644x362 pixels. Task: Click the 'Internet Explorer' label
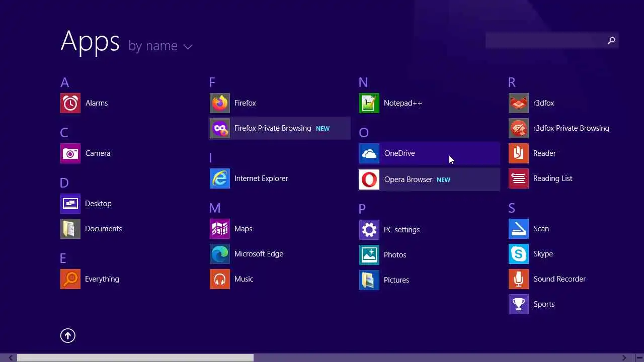point(261,178)
